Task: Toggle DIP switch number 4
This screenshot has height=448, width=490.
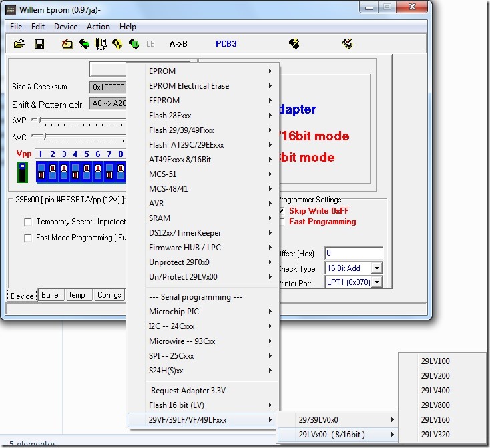Action: pyautogui.click(x=75, y=172)
